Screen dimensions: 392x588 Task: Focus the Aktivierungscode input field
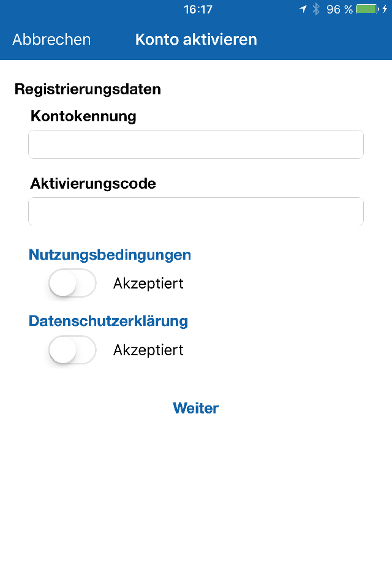click(x=196, y=211)
